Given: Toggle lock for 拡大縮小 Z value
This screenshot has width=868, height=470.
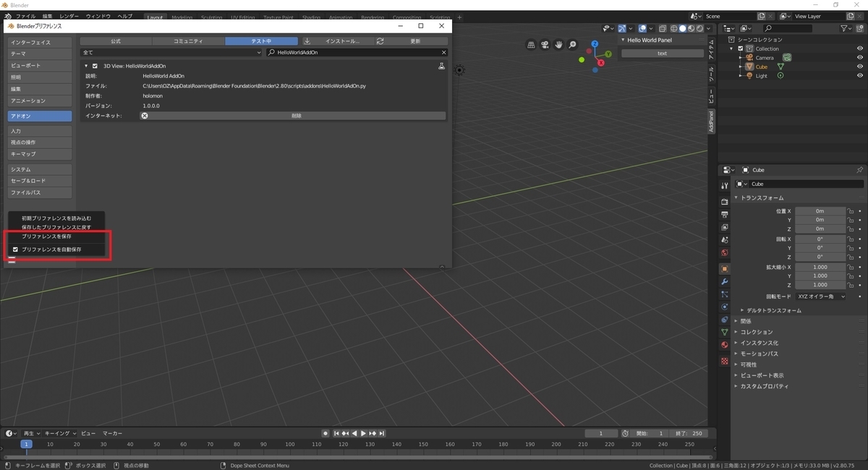Looking at the screenshot, I should tap(851, 285).
